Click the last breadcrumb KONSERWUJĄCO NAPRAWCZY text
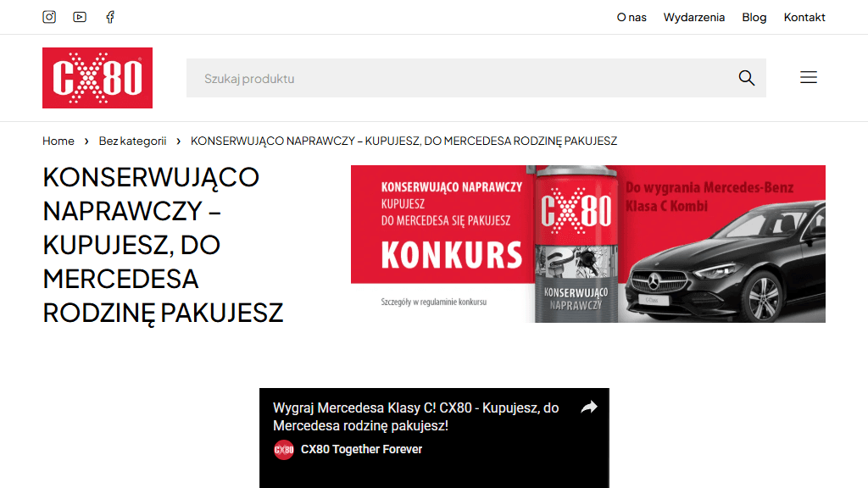The image size is (868, 488). 403,141
